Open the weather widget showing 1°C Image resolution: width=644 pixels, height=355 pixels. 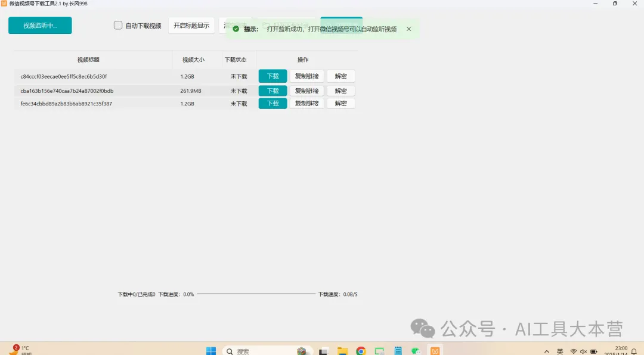[x=19, y=350]
